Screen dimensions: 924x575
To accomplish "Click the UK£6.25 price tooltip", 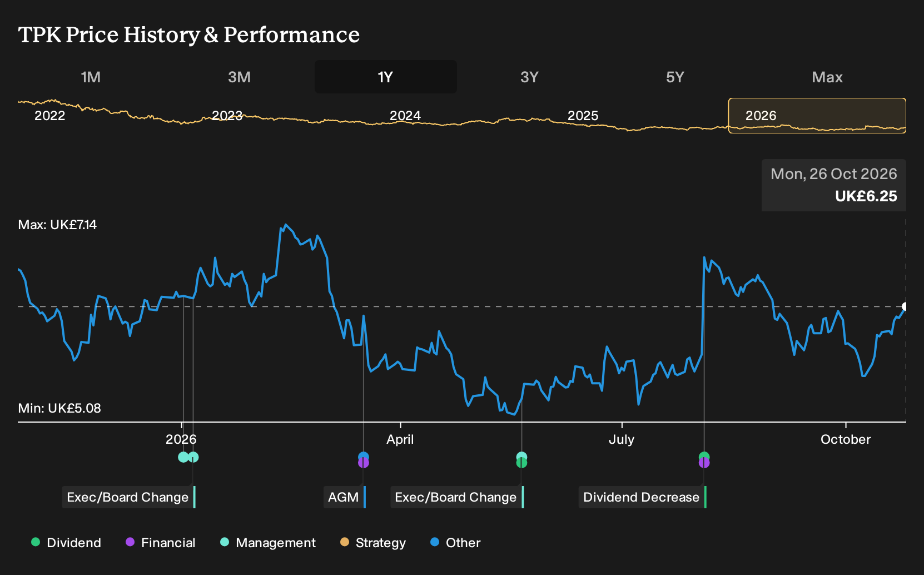I will [866, 196].
